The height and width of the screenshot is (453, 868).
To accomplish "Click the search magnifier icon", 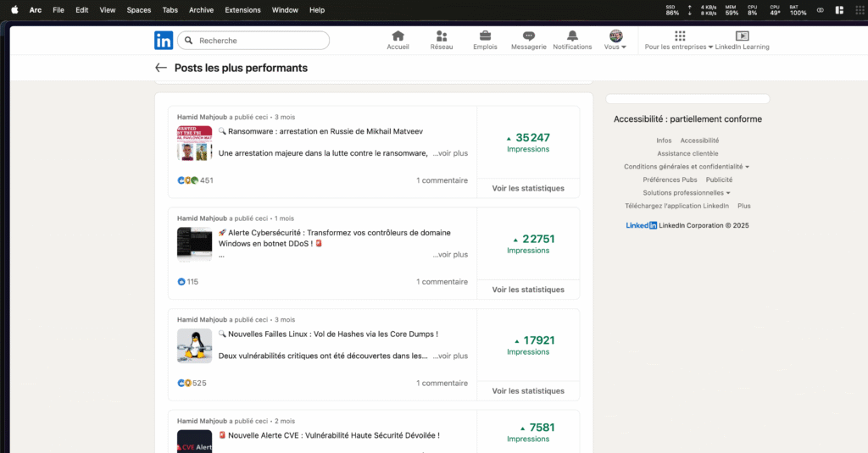I will (189, 41).
